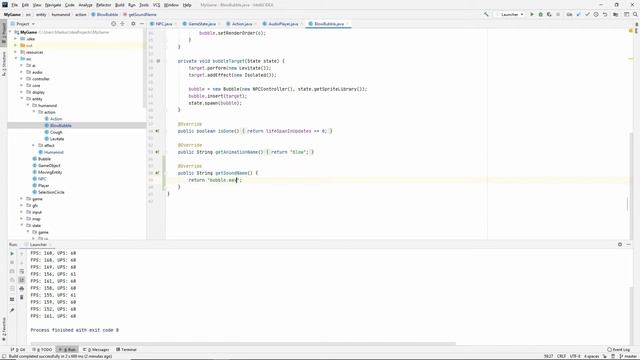Click the rollback undo arrow icon
Image resolution: width=640 pixels, height=360 pixels.
(x=605, y=14)
